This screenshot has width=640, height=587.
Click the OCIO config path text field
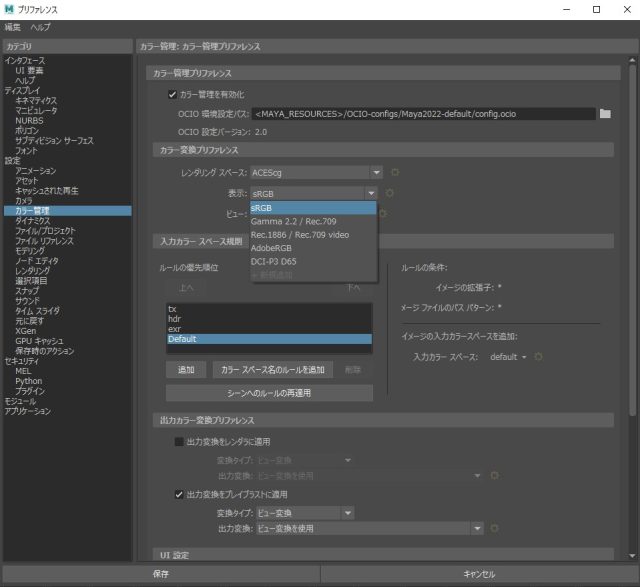click(x=422, y=114)
